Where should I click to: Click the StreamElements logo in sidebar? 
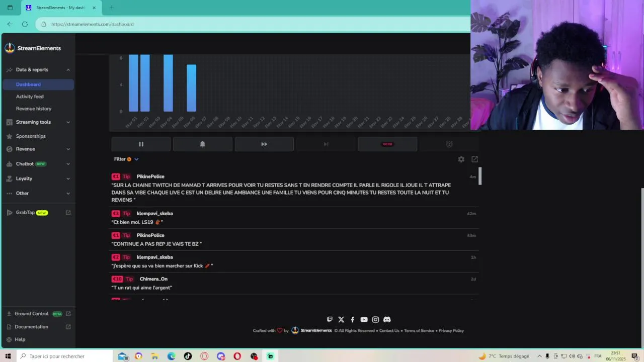click(33, 48)
